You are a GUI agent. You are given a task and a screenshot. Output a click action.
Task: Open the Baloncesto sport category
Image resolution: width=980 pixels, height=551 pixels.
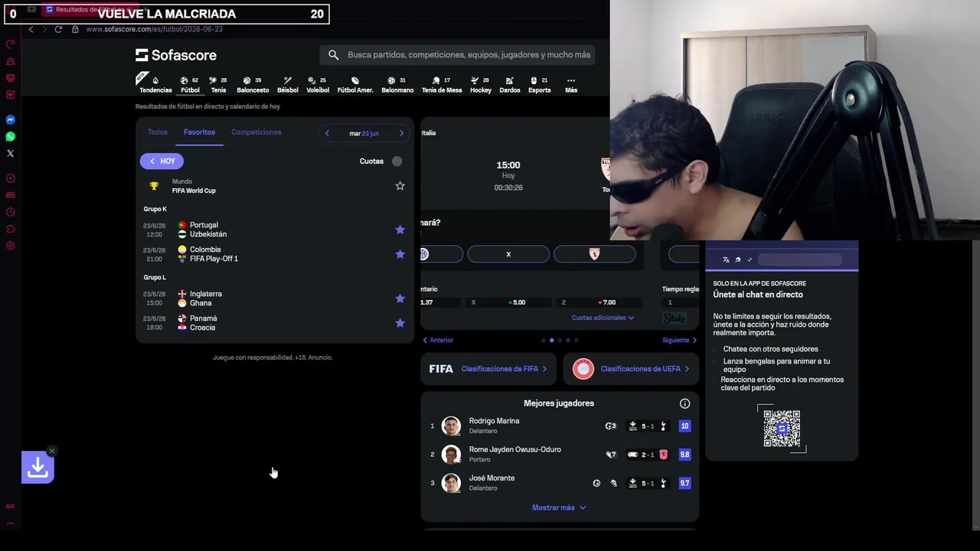(253, 84)
